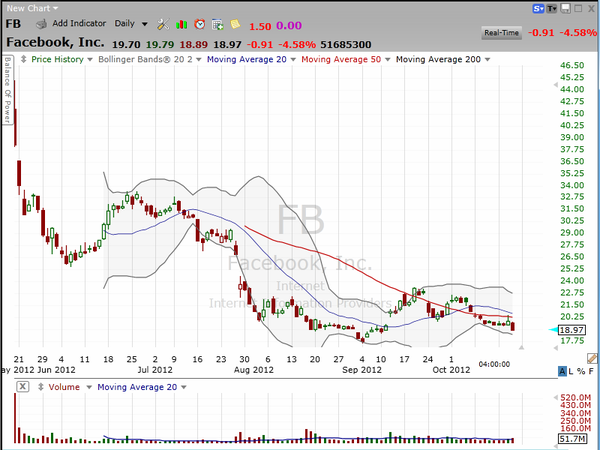Close the chart window with X
This screenshot has width=600, height=450.
(x=591, y=8)
